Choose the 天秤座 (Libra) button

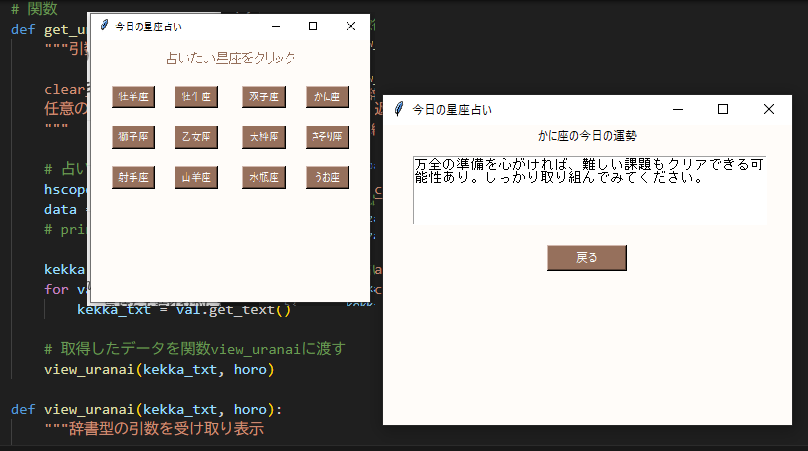point(264,137)
